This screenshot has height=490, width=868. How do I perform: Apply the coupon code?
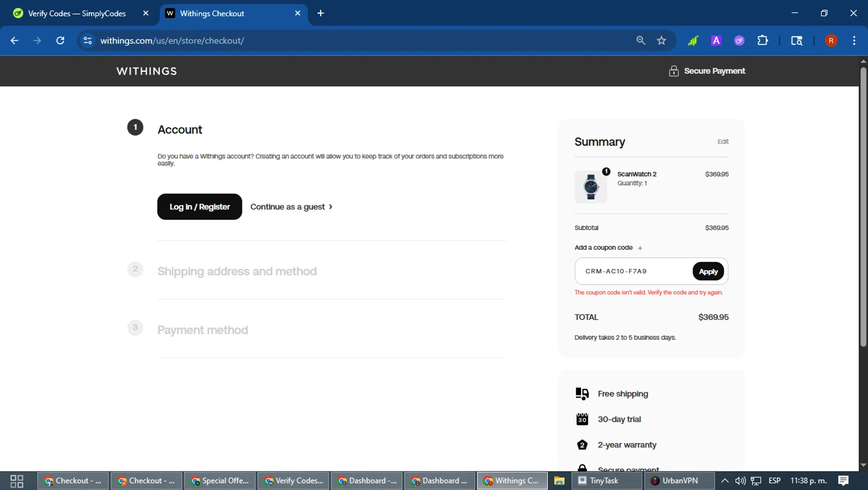pos(708,271)
